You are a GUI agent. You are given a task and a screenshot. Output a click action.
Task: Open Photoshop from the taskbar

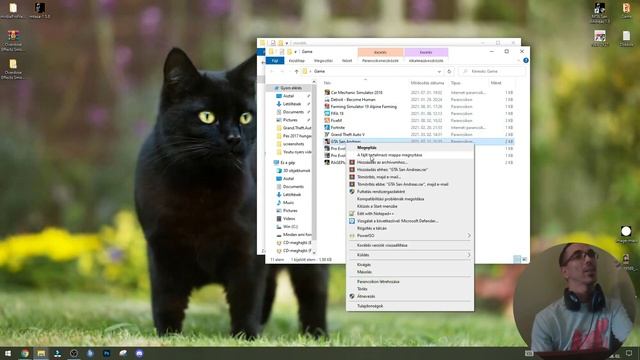(x=107, y=353)
